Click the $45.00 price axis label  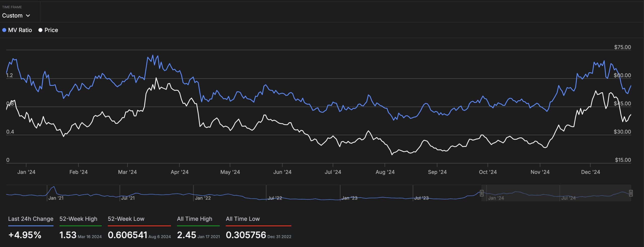point(622,103)
